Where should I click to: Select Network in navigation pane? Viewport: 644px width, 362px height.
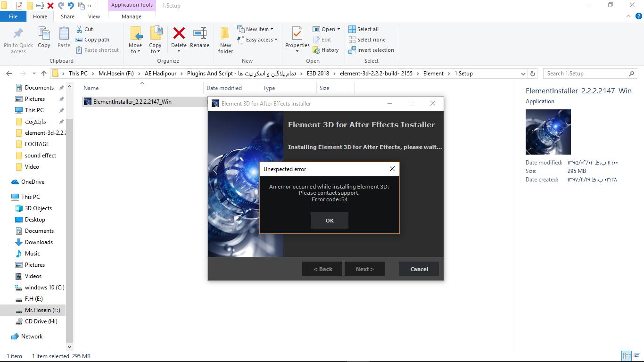[32, 337]
